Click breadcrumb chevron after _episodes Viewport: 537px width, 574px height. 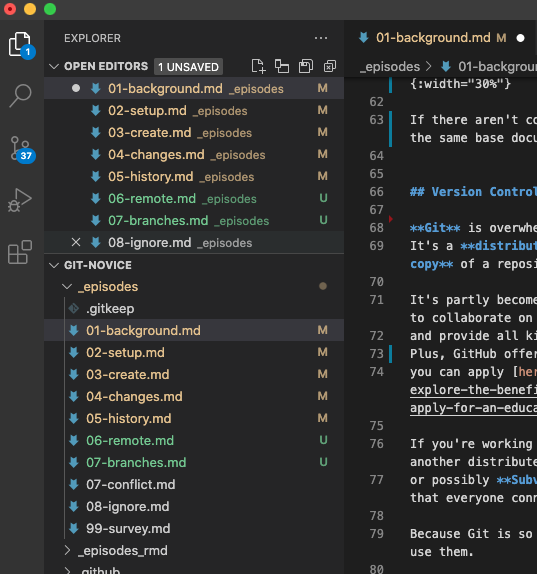pos(429,66)
